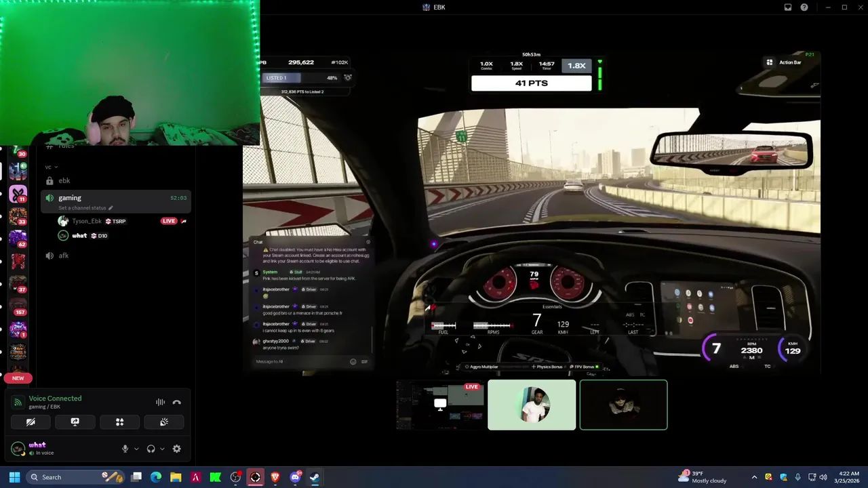Click the live stream thumbnail tile

[x=440, y=405]
